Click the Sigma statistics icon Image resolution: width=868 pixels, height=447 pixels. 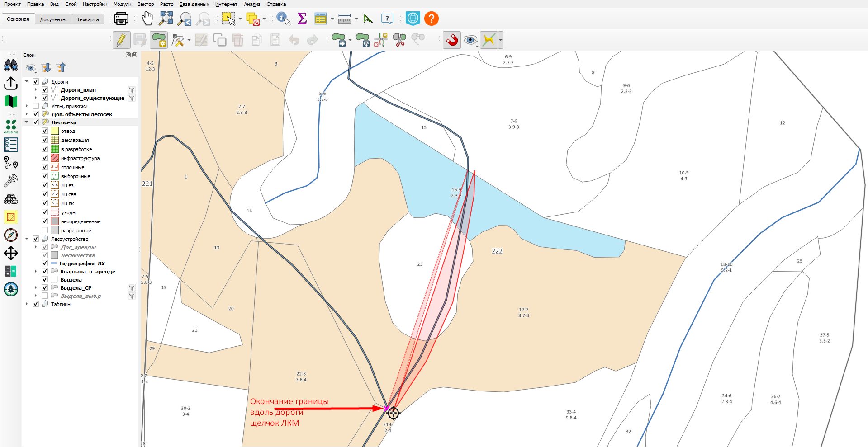point(302,19)
